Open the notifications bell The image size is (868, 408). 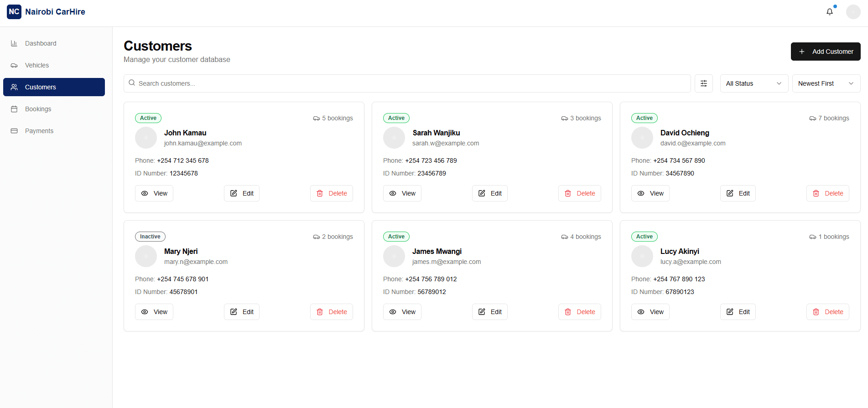coord(830,12)
